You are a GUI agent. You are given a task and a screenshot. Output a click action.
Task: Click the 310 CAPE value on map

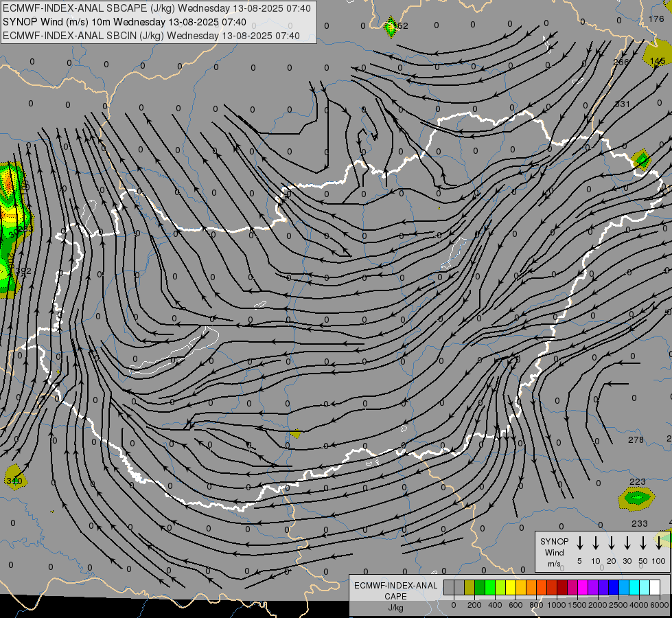pos(14,481)
